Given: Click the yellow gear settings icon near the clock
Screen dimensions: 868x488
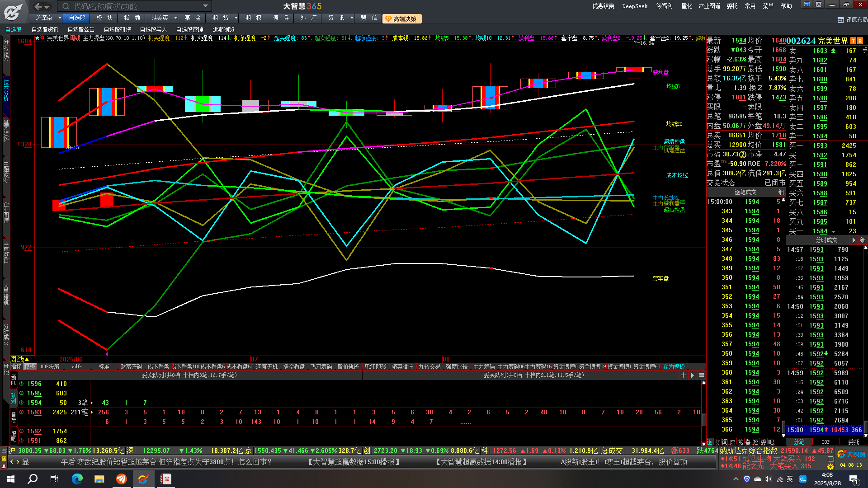Looking at the screenshot, I should (x=830, y=466).
